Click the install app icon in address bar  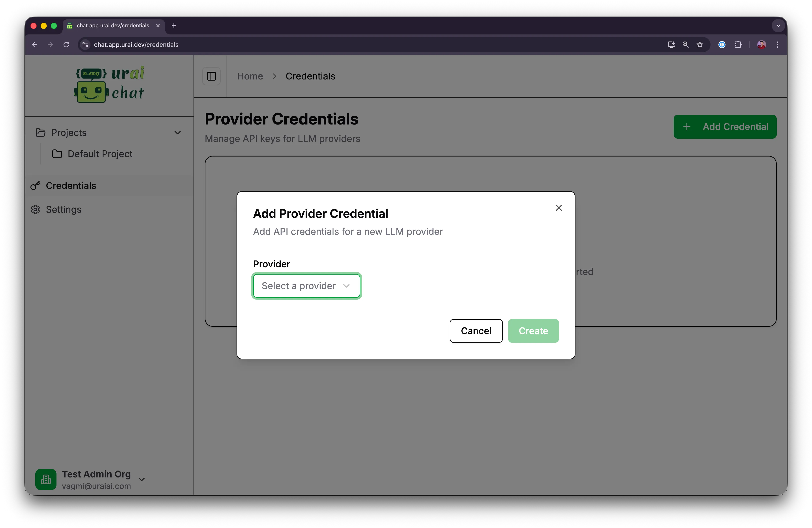click(x=671, y=45)
